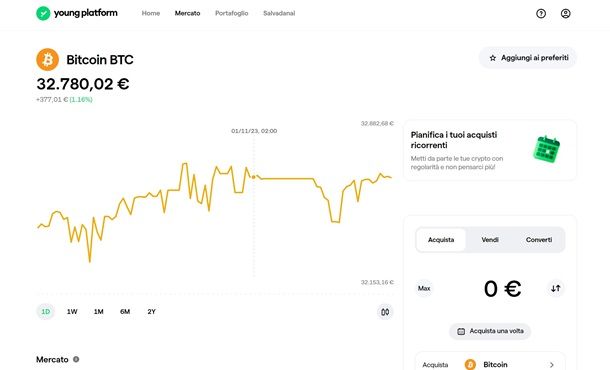The width and height of the screenshot is (610, 370).
Task: Select the 1W chart timeframe
Action: (x=72, y=312)
